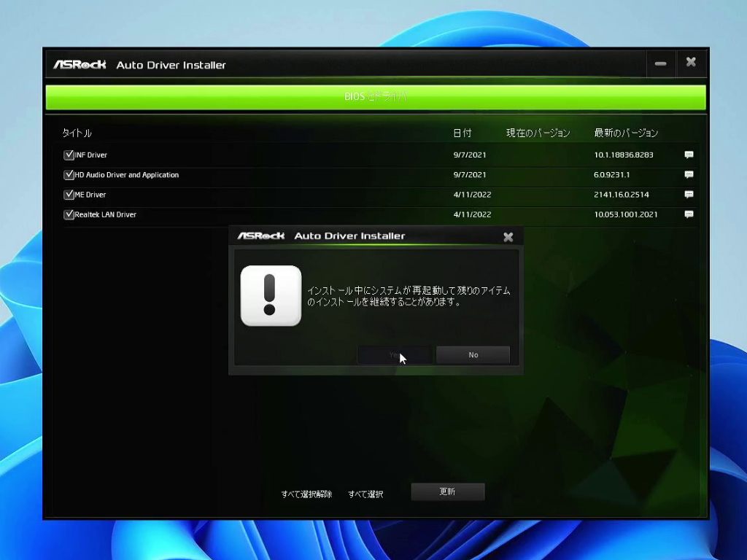Click version 10.1.18836.8283 value
The image size is (747, 560).
click(624, 155)
